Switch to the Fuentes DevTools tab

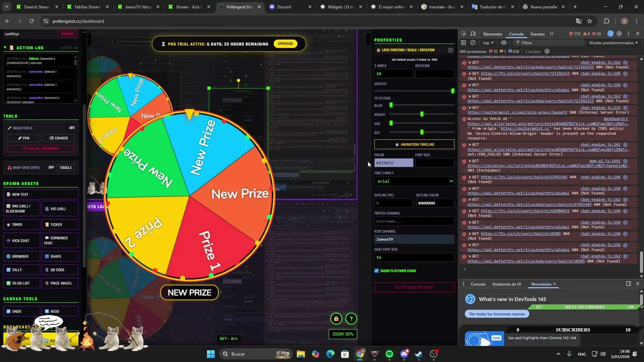click(537, 34)
